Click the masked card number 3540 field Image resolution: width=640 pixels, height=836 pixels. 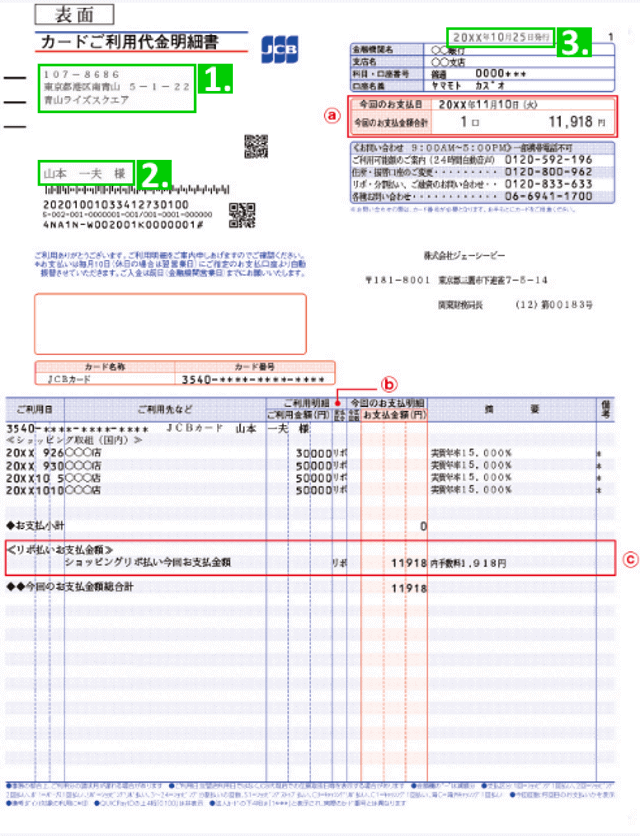(238, 380)
